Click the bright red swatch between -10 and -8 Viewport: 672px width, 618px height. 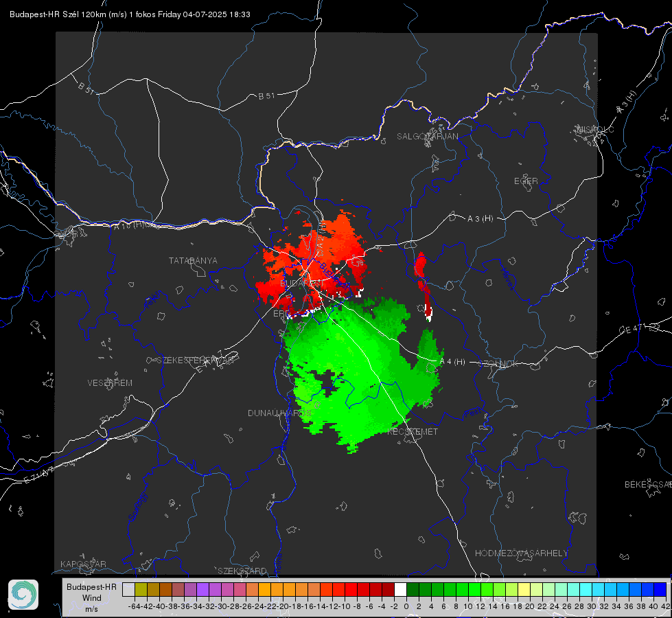[x=351, y=590]
